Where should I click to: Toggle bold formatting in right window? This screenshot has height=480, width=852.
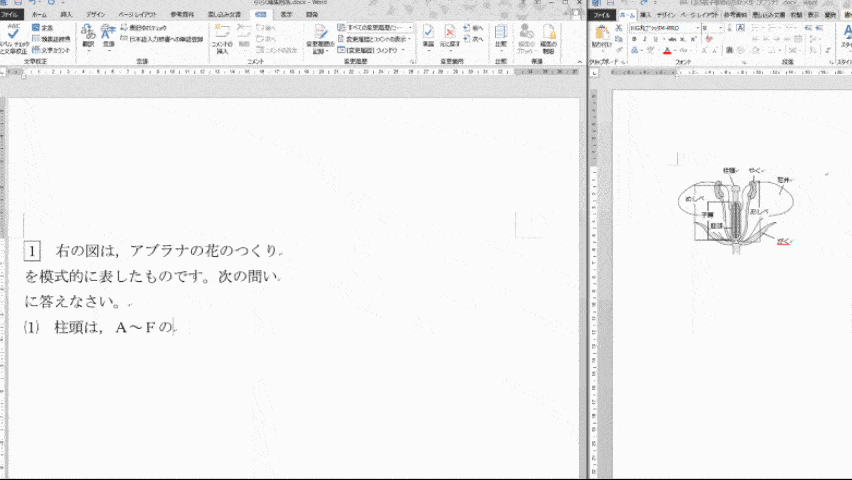pyautogui.click(x=635, y=39)
